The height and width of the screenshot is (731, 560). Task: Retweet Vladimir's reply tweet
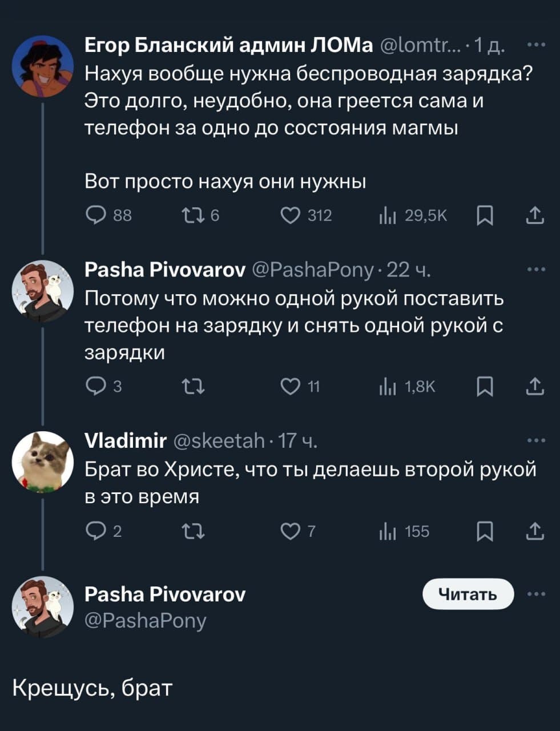coord(189,532)
